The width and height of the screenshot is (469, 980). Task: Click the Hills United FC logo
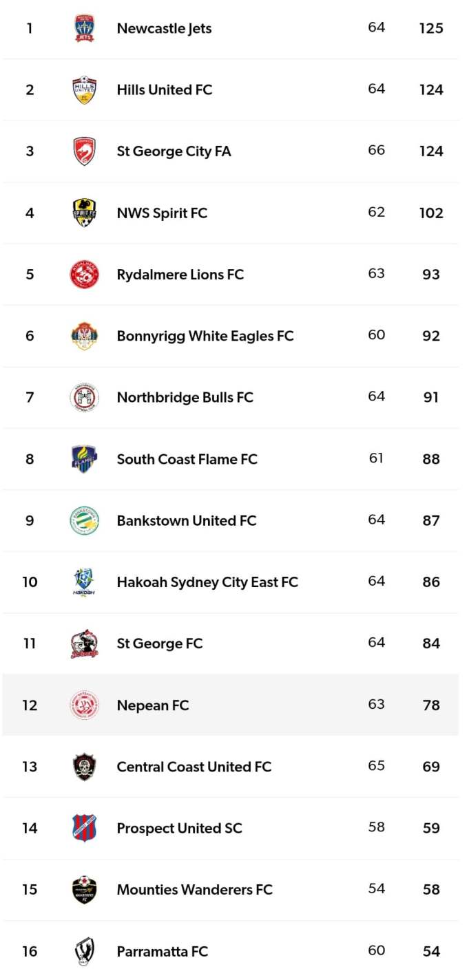pyautogui.click(x=85, y=90)
